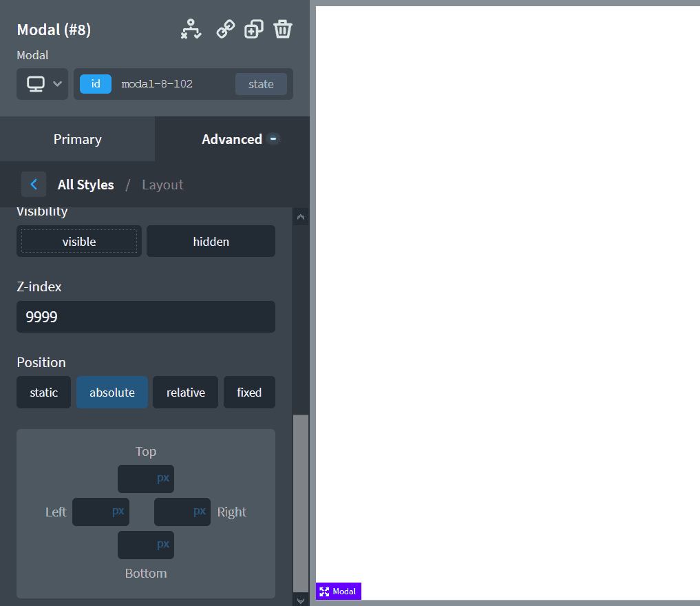Switch to the Primary tab
The height and width of the screenshot is (606, 700).
(x=78, y=139)
